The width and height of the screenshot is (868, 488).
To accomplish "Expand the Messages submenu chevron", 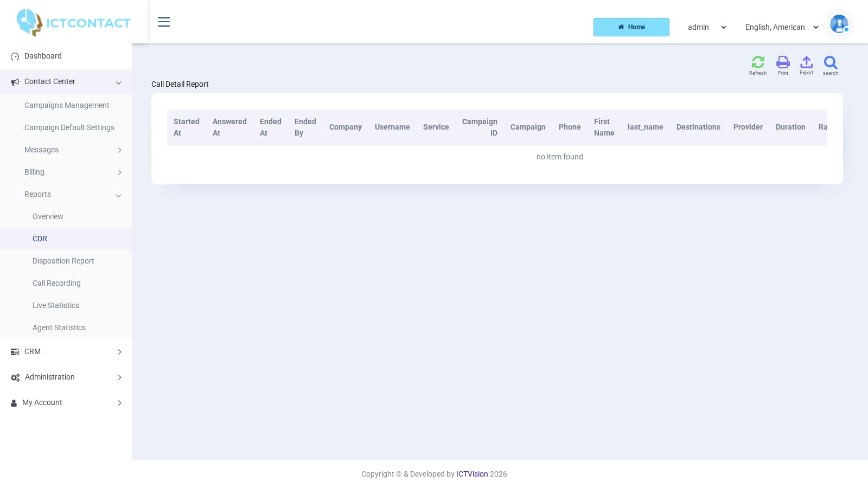I will pyautogui.click(x=119, y=150).
